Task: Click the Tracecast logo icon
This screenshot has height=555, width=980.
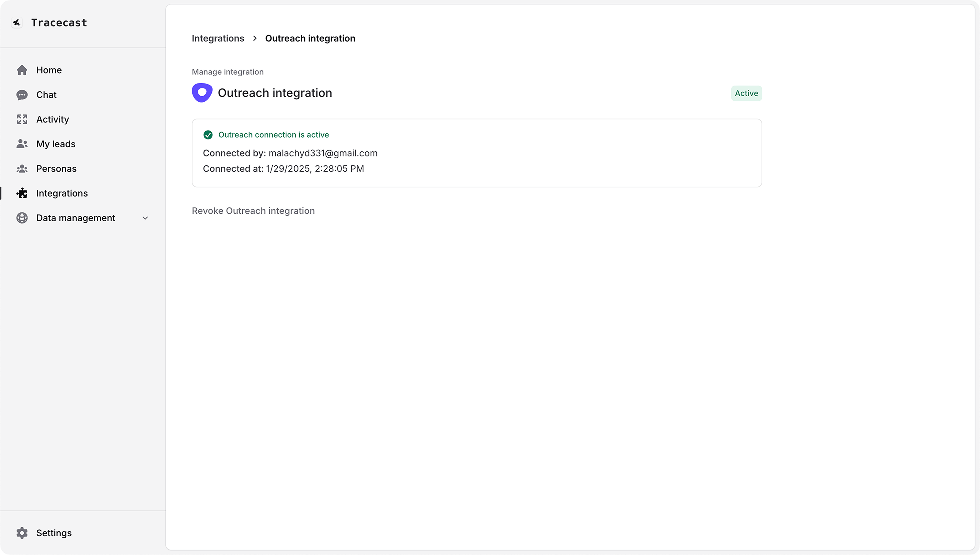Action: (x=17, y=23)
